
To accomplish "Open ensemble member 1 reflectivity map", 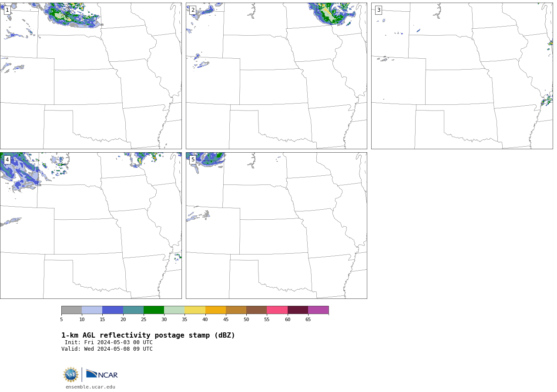I will point(91,76).
